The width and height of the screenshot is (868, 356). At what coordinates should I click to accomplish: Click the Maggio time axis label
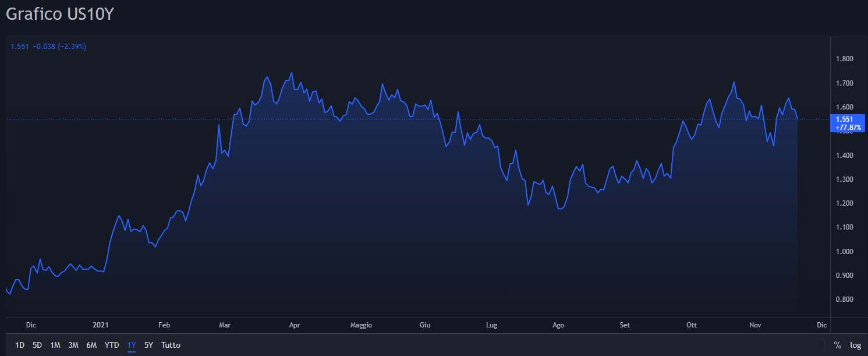[361, 325]
